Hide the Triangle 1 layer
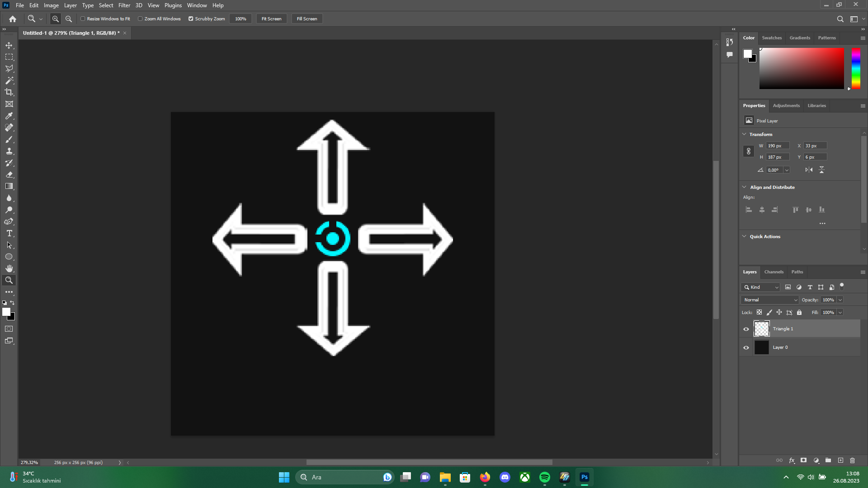This screenshot has width=868, height=488. pos(746,329)
